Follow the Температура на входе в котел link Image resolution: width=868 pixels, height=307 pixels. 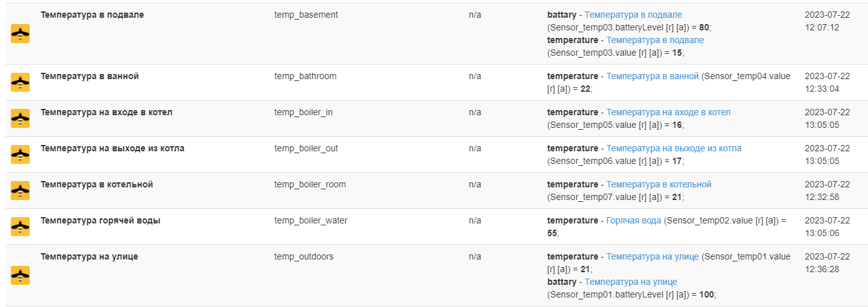tap(668, 112)
